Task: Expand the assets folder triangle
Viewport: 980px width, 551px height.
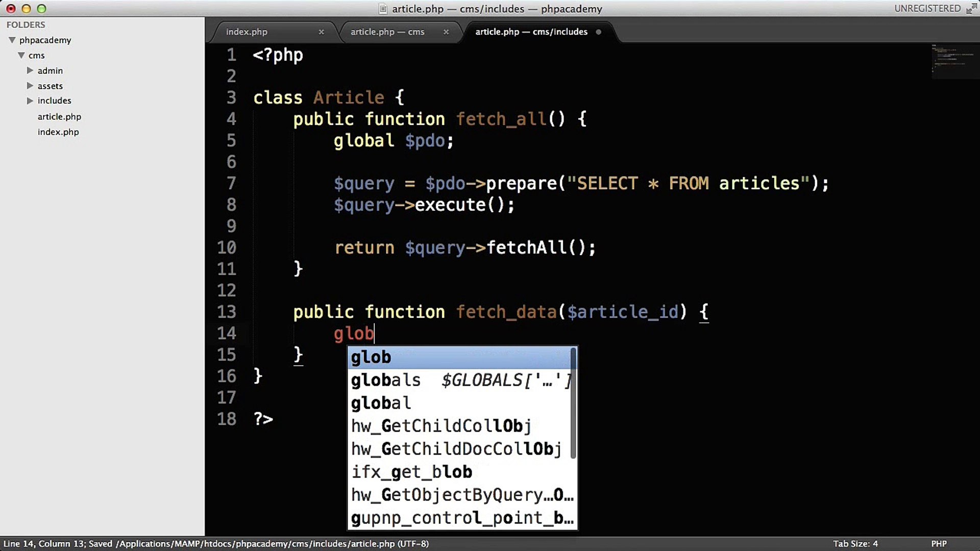Action: (x=30, y=86)
